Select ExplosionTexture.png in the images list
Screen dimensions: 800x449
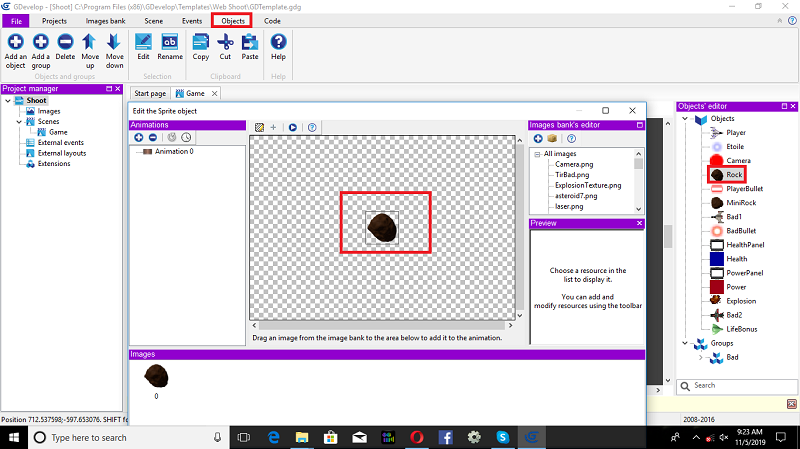(588, 185)
